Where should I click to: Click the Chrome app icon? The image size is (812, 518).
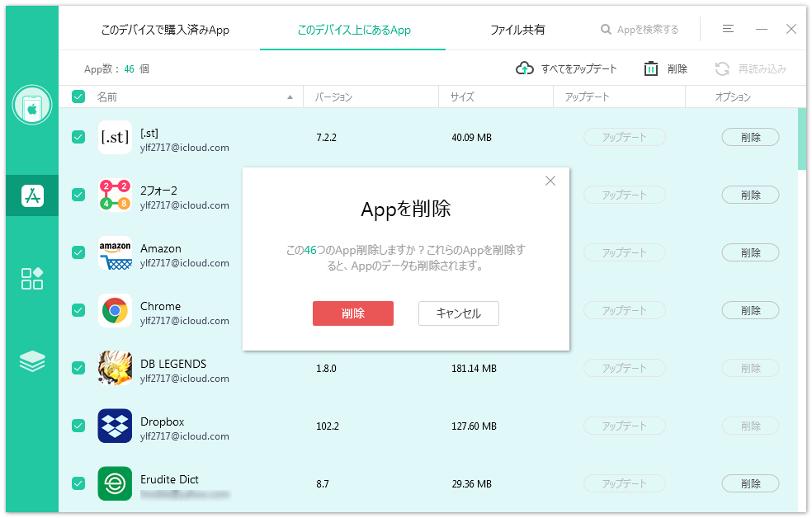pos(115,310)
